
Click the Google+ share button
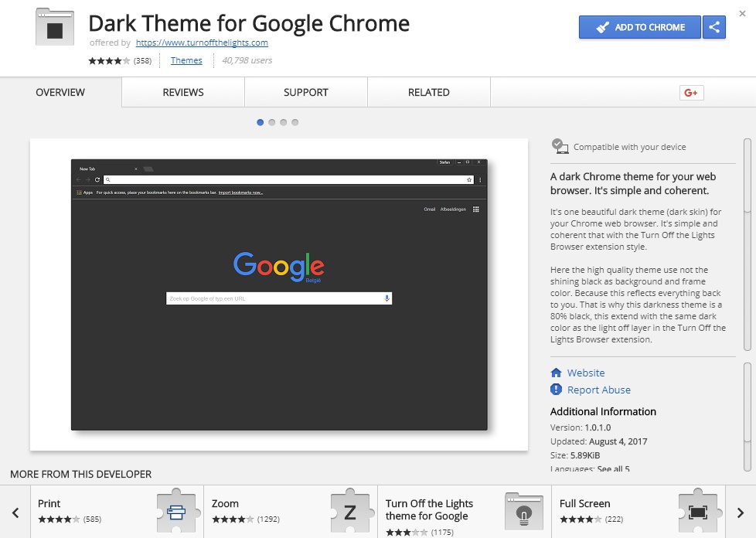(691, 93)
